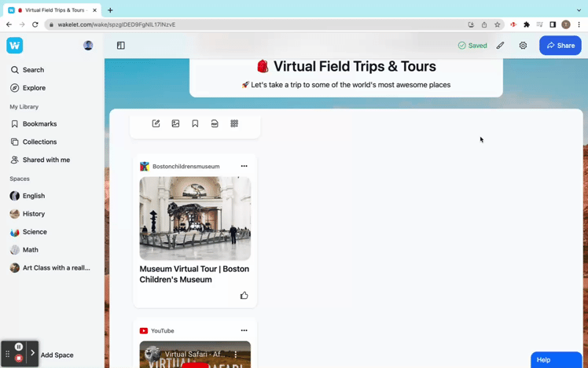Open the Virtual Safari video thumbnail

point(195,355)
